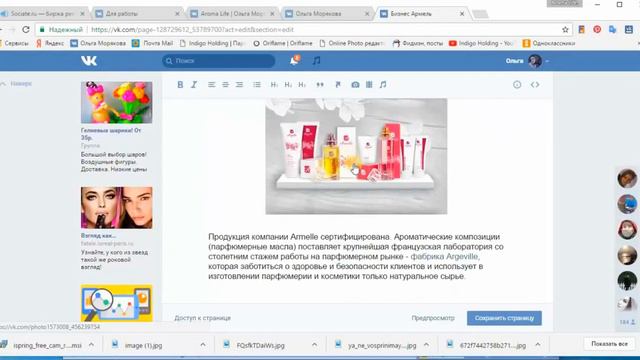Image resolution: width=640 pixels, height=360 pixels.
Task: Apply H3 heading style
Action: click(302, 84)
